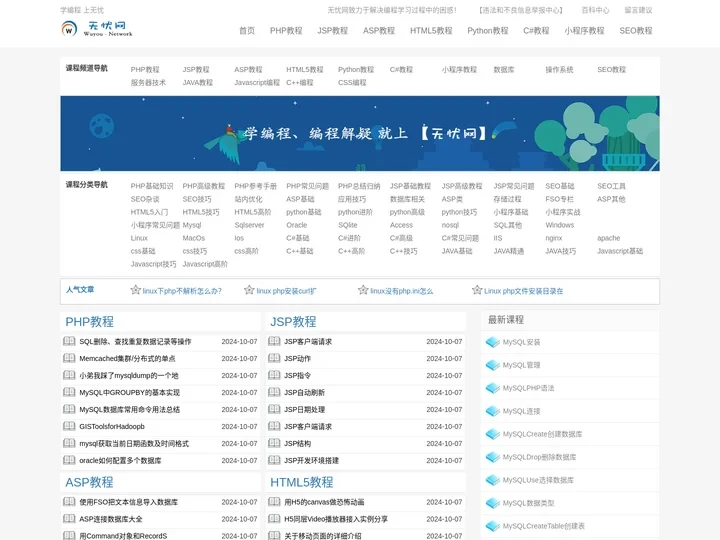Click book icon next to MySQL中GROUPBY的基本实现
Image resolution: width=720 pixels, height=540 pixels.
tap(69, 392)
